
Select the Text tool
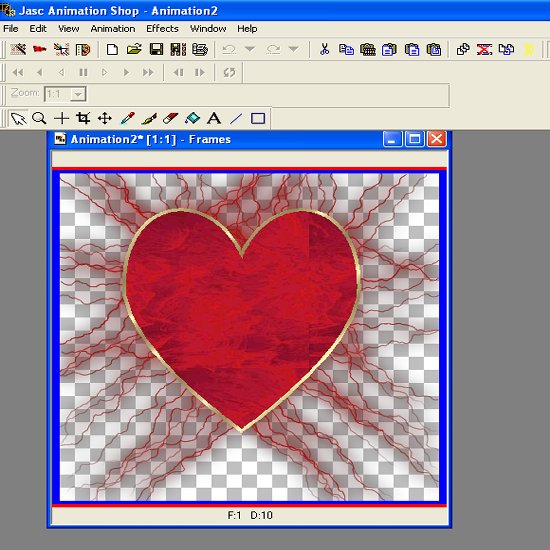[214, 118]
